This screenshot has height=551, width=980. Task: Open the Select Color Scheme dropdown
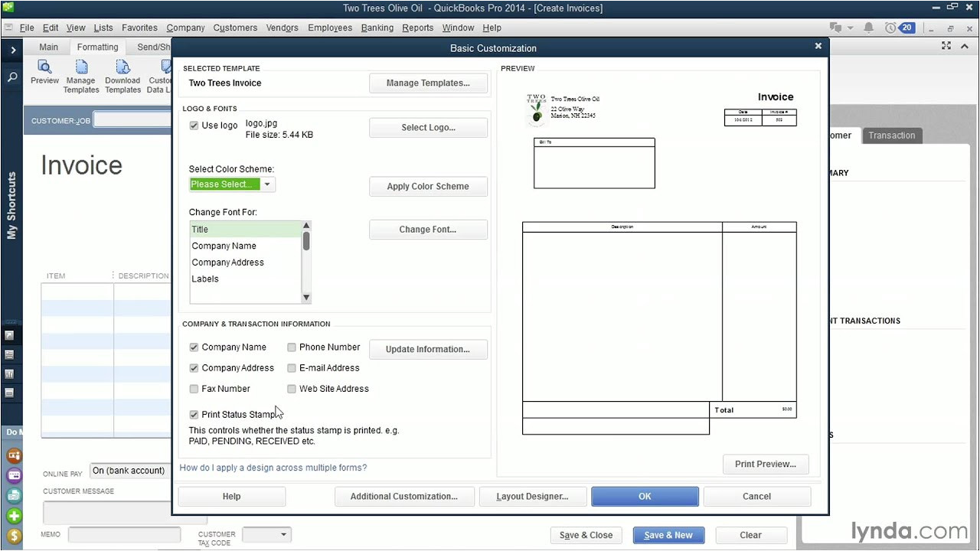click(x=267, y=184)
